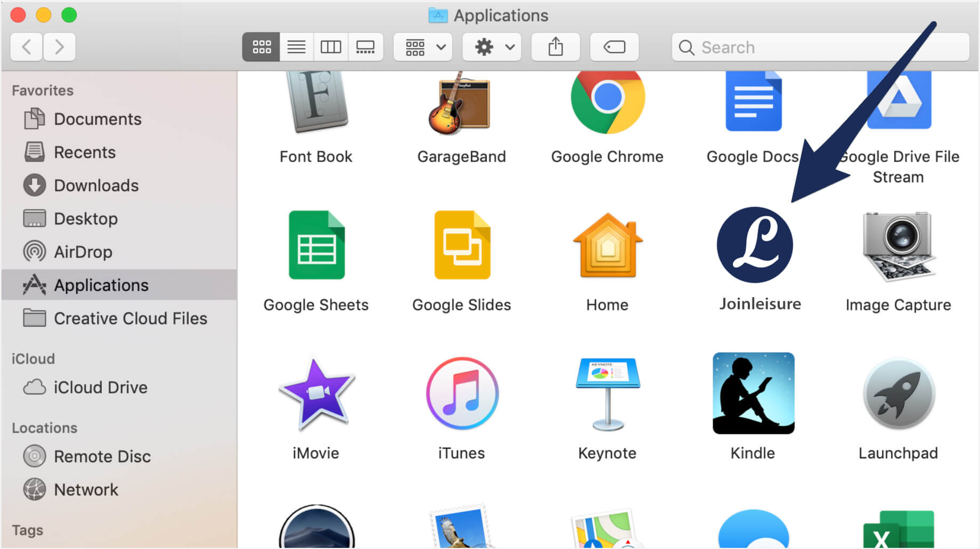Click the green zoom window button
This screenshot has height=549, width=980.
point(69,15)
